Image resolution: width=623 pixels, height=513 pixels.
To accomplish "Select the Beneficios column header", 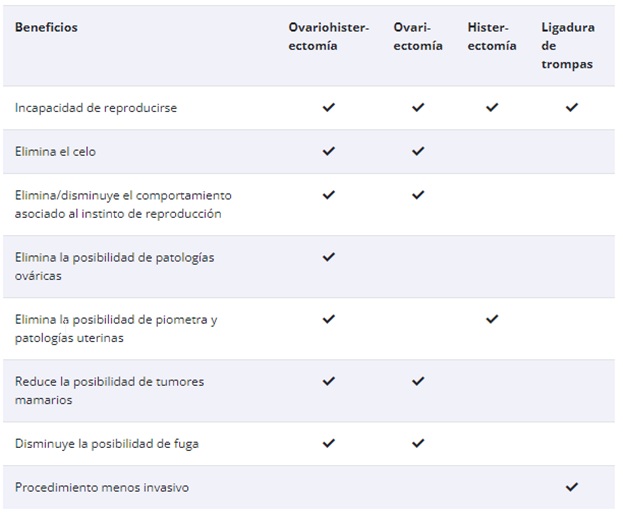I will click(x=46, y=27).
